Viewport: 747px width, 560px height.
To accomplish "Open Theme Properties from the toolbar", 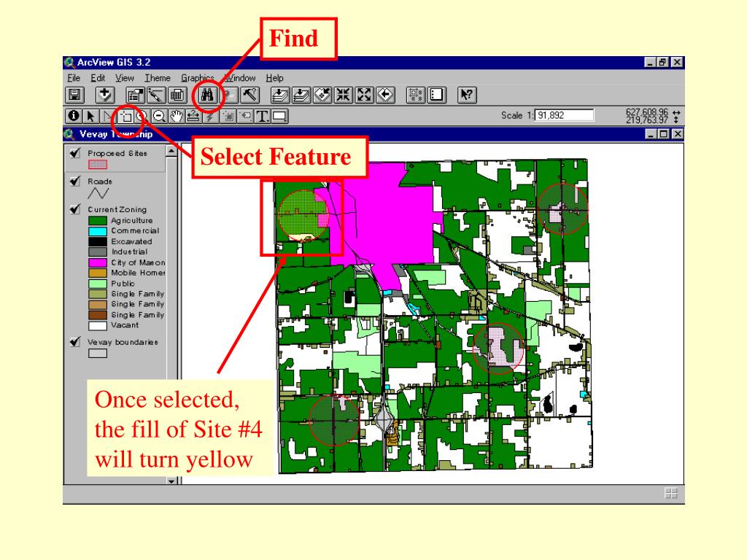I will coord(135,95).
